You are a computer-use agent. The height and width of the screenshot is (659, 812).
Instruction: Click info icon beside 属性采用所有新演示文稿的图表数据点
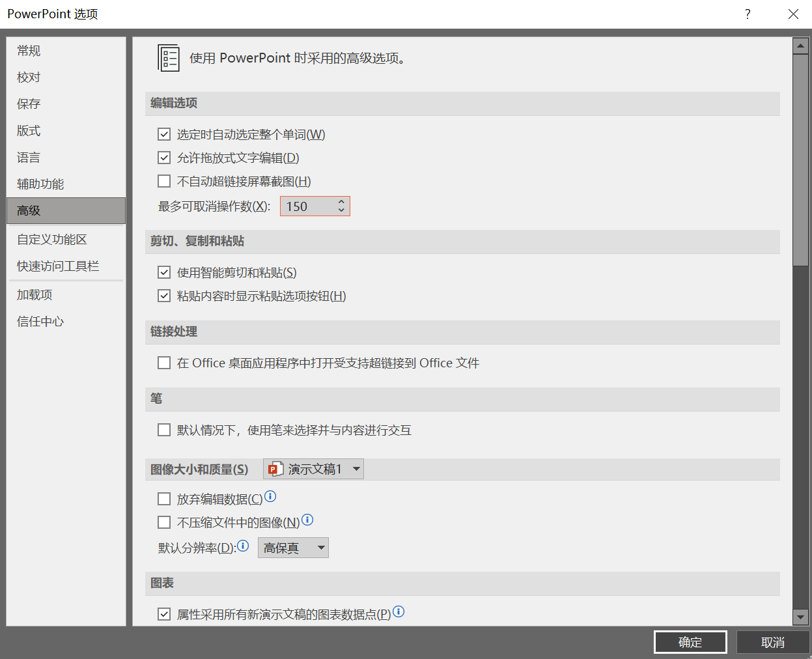pos(399,611)
